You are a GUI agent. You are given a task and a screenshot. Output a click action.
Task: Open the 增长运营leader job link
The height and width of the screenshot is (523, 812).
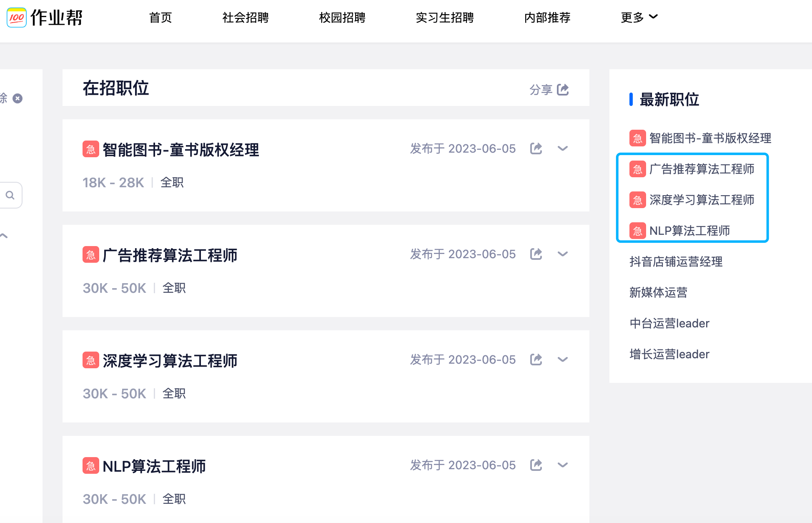669,354
